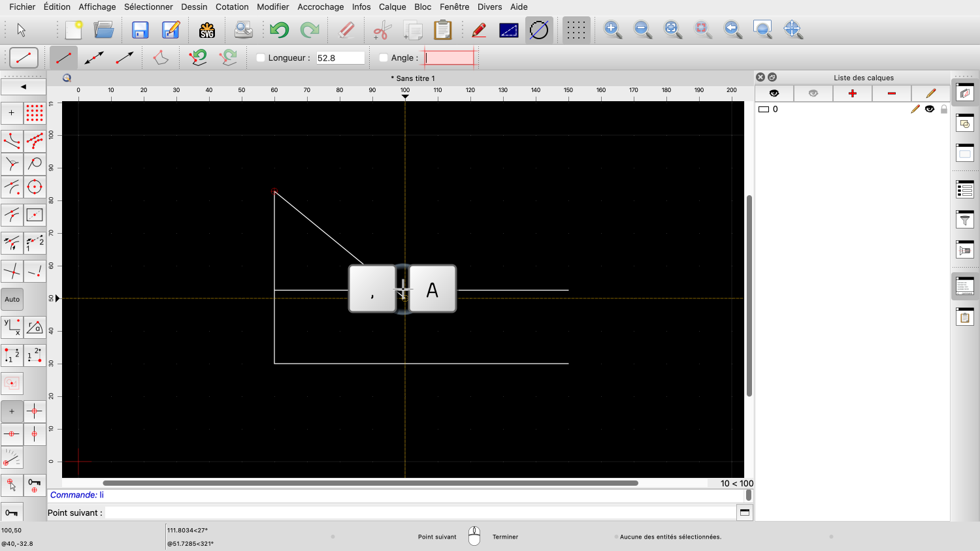Click the zoom in magnifier icon
Image resolution: width=980 pixels, height=551 pixels.
click(x=612, y=30)
